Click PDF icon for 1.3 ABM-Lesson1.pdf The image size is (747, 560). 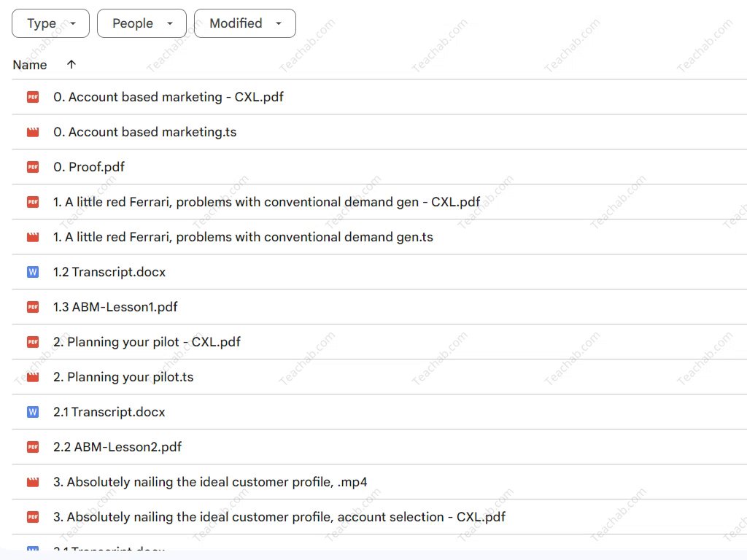click(33, 307)
